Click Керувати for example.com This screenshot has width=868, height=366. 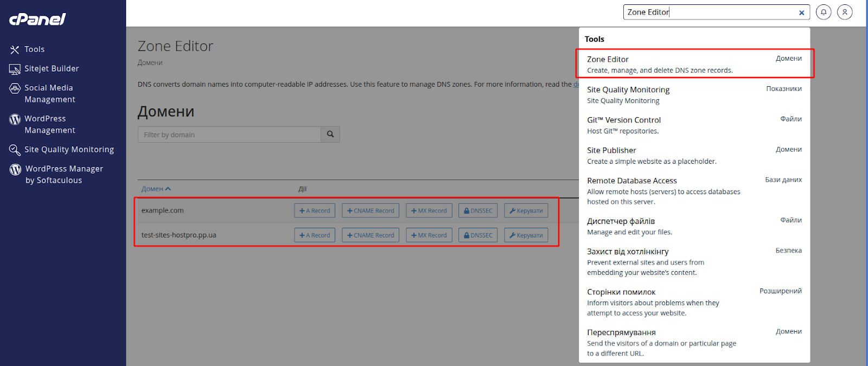click(526, 210)
